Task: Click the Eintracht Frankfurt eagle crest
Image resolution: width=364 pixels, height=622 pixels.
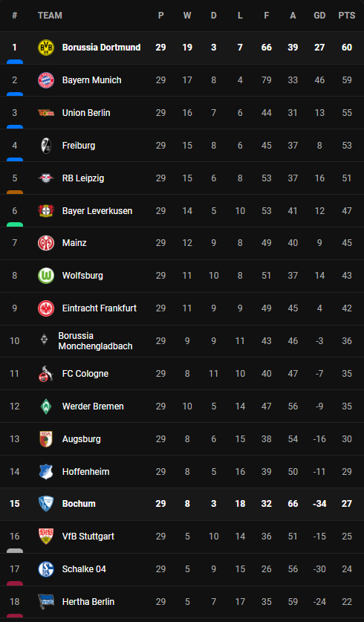Action: click(46, 308)
